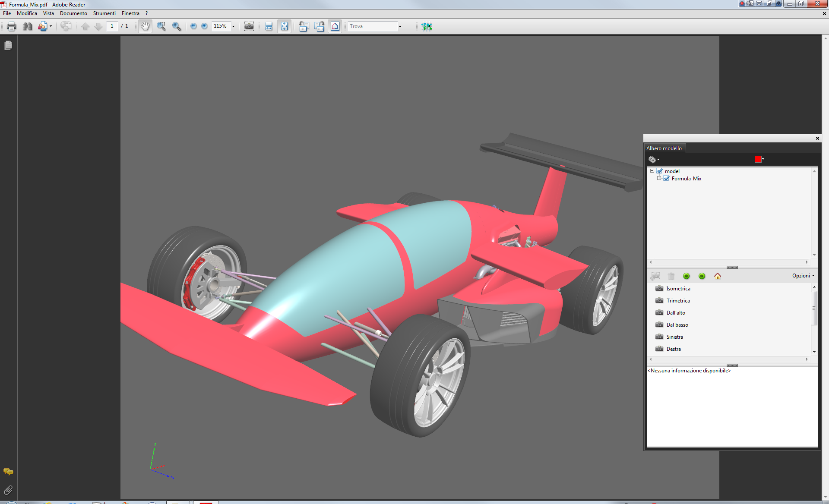Click the model tree settings gear icon
Viewport: 829px width, 504px height.
tap(652, 158)
